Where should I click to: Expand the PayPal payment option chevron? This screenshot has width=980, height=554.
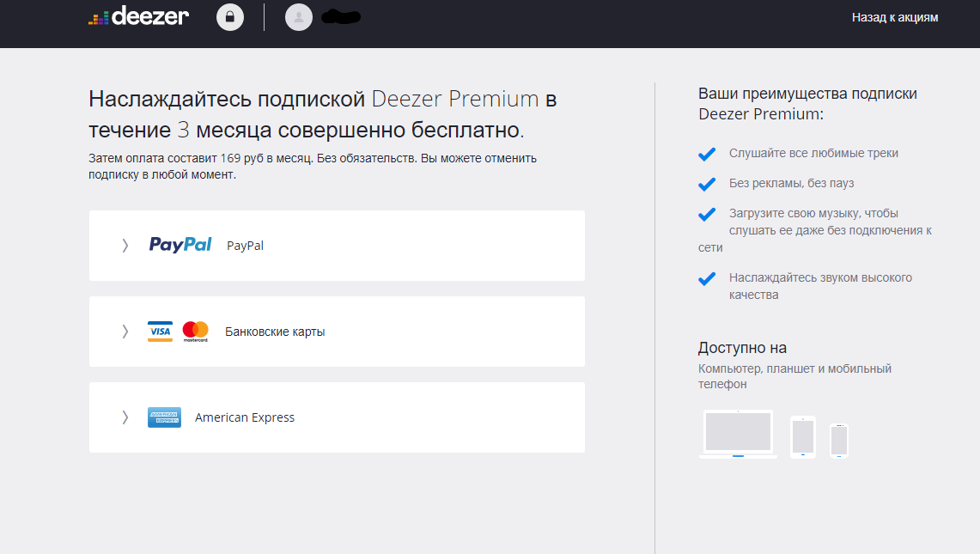pyautogui.click(x=125, y=246)
